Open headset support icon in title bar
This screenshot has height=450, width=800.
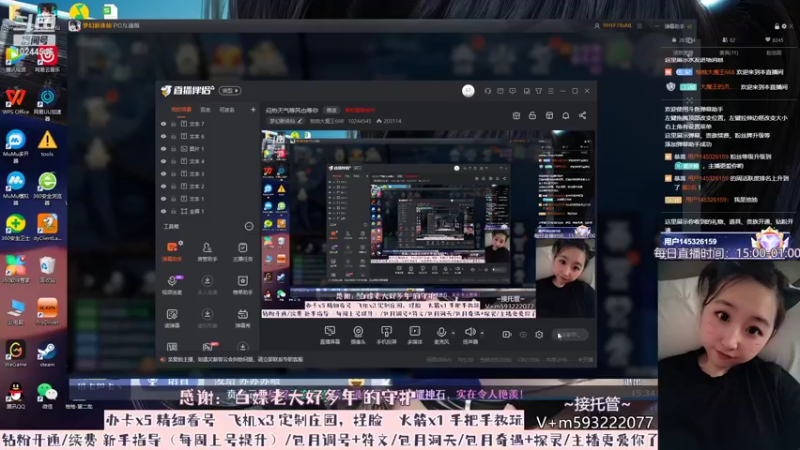point(487,91)
